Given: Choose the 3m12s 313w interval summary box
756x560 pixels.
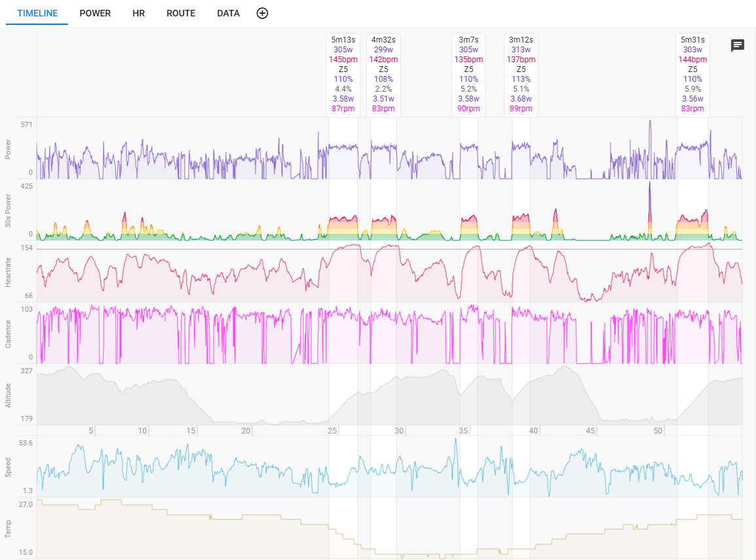Looking at the screenshot, I should tap(521, 74).
